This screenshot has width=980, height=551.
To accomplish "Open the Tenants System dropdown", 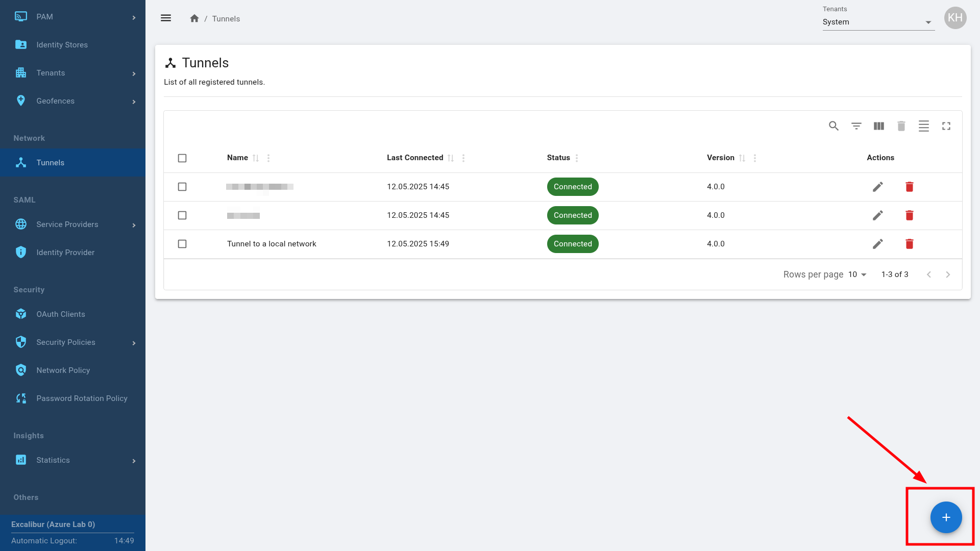I will (x=878, y=22).
